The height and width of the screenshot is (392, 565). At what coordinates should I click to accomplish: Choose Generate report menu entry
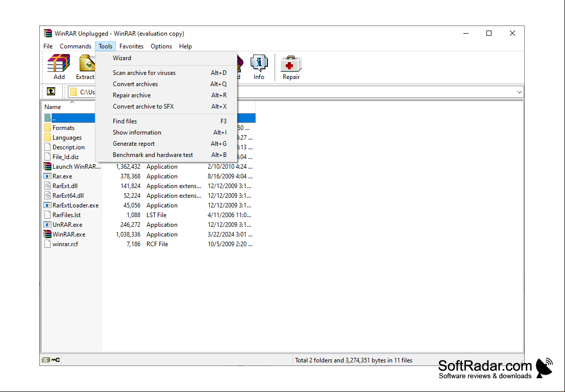point(166,143)
